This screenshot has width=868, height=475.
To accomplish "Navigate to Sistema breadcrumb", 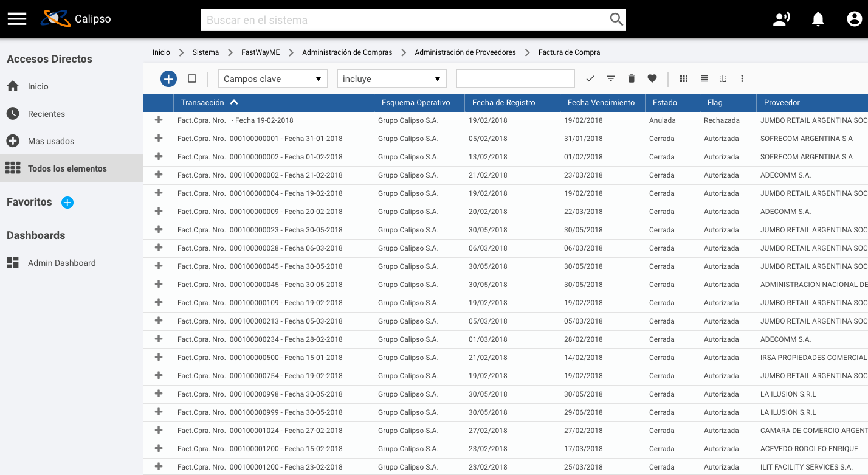I will click(205, 52).
